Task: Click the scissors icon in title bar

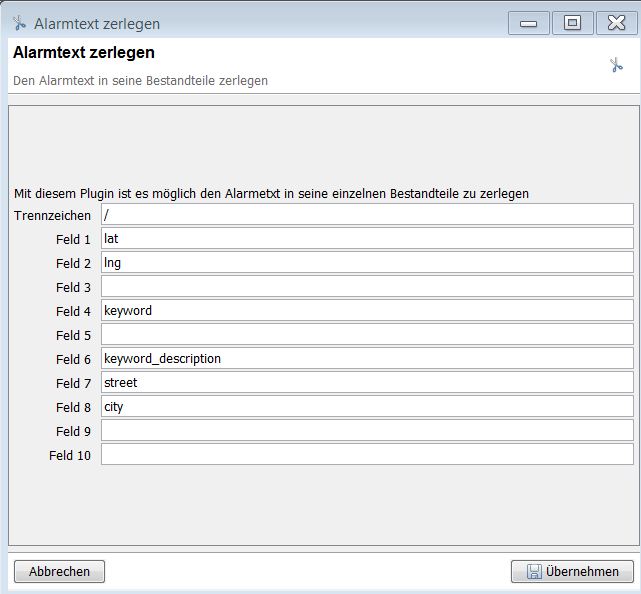Action: click(x=19, y=23)
